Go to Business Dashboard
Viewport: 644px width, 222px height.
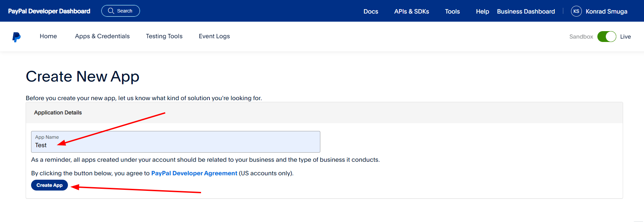pyautogui.click(x=526, y=12)
